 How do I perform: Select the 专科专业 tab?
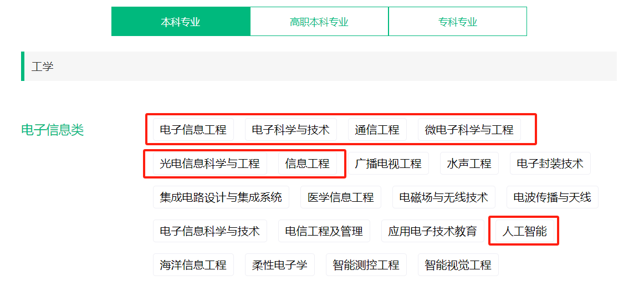457,22
